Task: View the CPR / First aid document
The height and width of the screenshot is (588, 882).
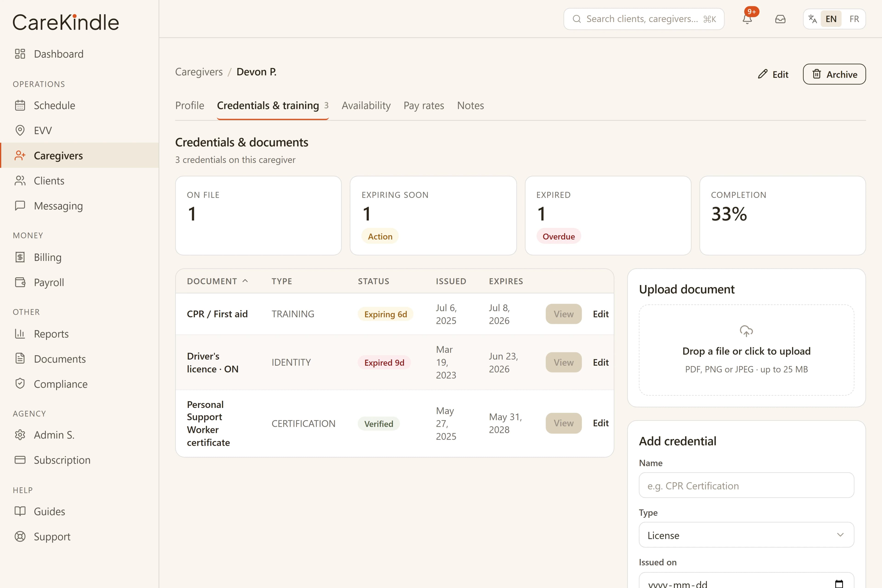Action: [x=563, y=314]
